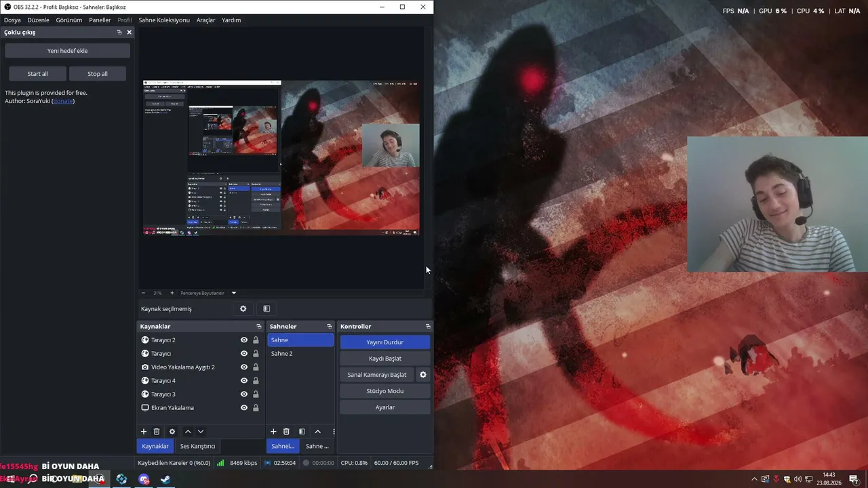The height and width of the screenshot is (488, 868).
Task: Open the Paneller menu
Action: point(100,20)
